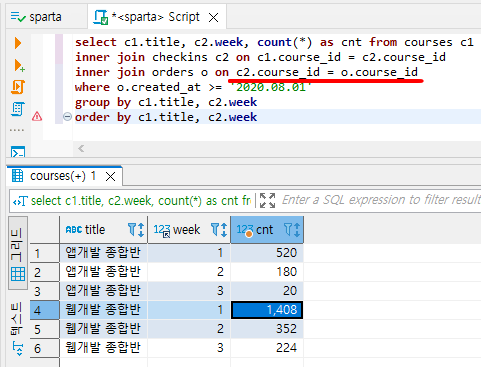This screenshot has width=481, height=367.
Task: Open the more options dots in the editor sidebar
Action: point(17,130)
